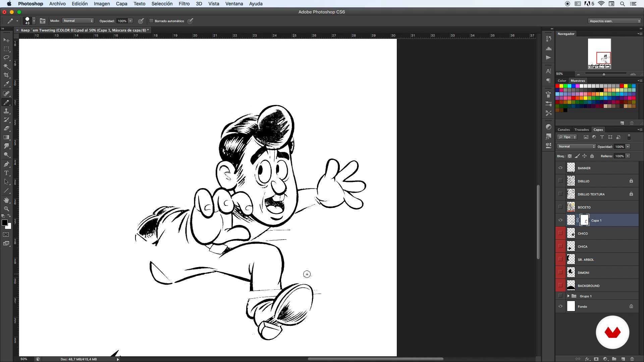Select the DIMONI layer

coord(597,273)
